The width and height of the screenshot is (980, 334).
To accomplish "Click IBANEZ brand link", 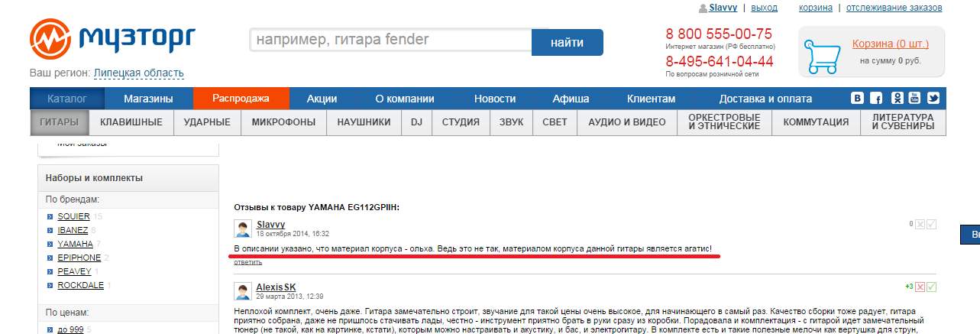I will 73,231.
